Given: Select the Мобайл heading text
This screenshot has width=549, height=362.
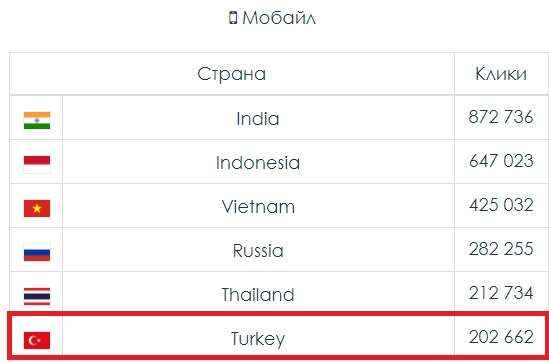Looking at the screenshot, I should coord(279,18).
